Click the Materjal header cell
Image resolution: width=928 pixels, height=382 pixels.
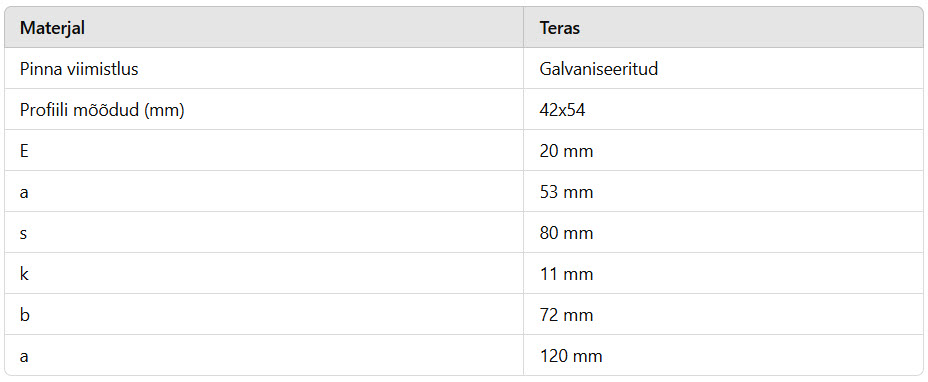coord(264,28)
